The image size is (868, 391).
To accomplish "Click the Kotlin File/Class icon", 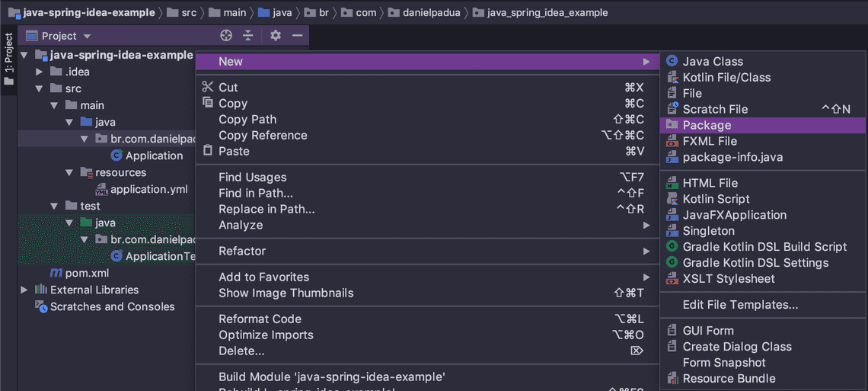I will point(672,78).
